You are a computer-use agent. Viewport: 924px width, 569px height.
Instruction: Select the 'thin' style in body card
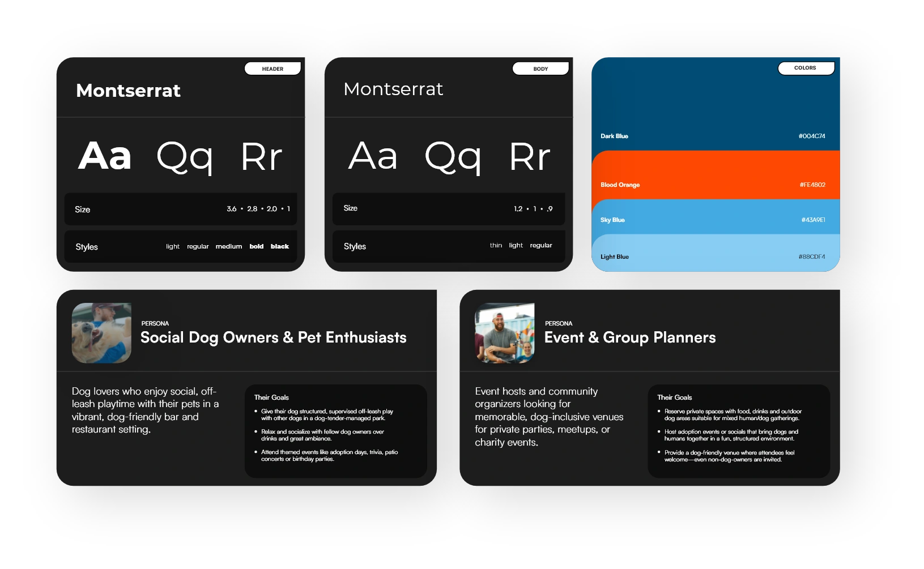pos(496,246)
